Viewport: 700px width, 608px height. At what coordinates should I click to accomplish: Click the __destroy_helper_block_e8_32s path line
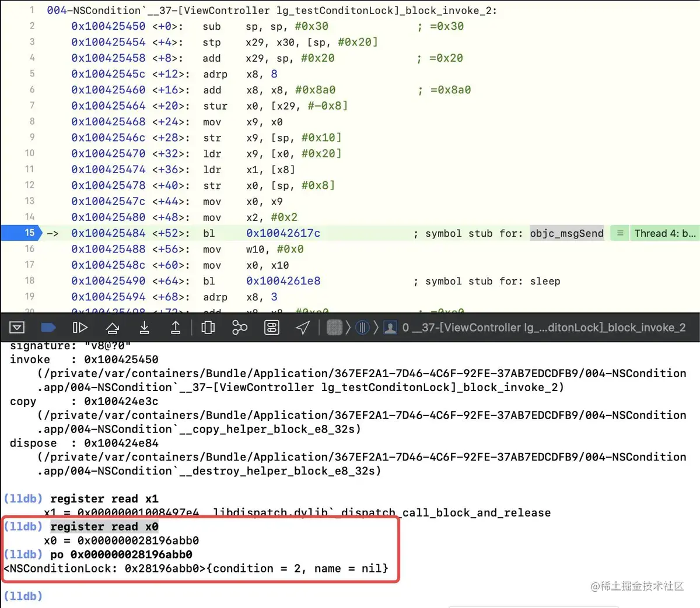209,471
